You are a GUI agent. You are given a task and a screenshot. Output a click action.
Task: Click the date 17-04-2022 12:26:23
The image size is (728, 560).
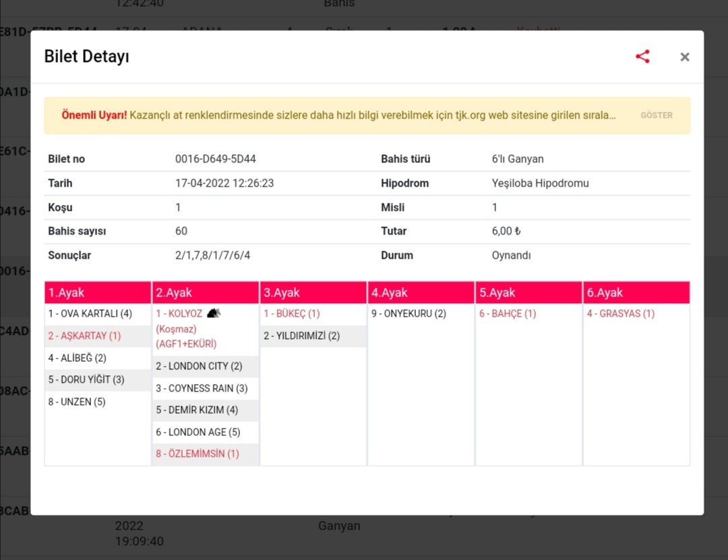[224, 183]
